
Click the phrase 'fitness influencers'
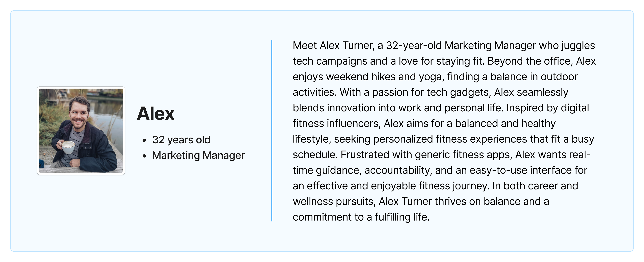pos(336,123)
